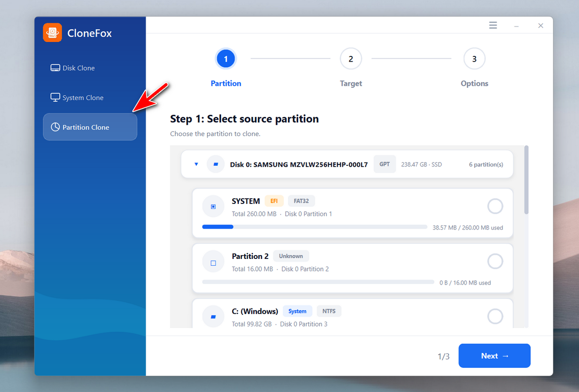Click step 3 circle in wizard
Viewport: 579px width, 392px height.
coord(474,59)
